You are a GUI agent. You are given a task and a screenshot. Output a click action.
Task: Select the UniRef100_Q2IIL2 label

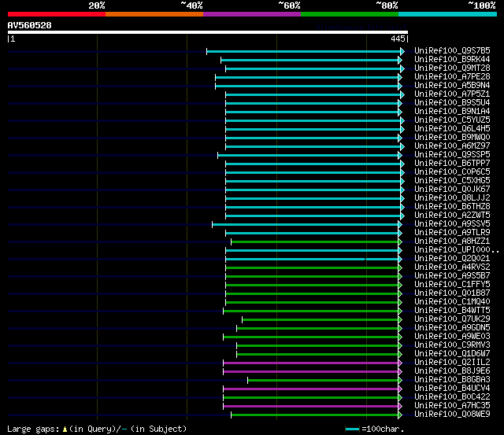pyautogui.click(x=452, y=363)
